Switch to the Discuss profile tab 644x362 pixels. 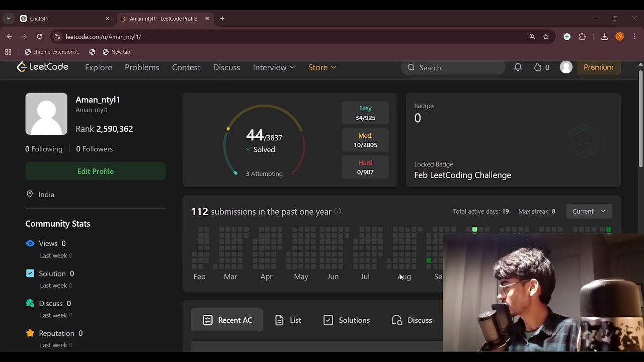[x=412, y=320]
